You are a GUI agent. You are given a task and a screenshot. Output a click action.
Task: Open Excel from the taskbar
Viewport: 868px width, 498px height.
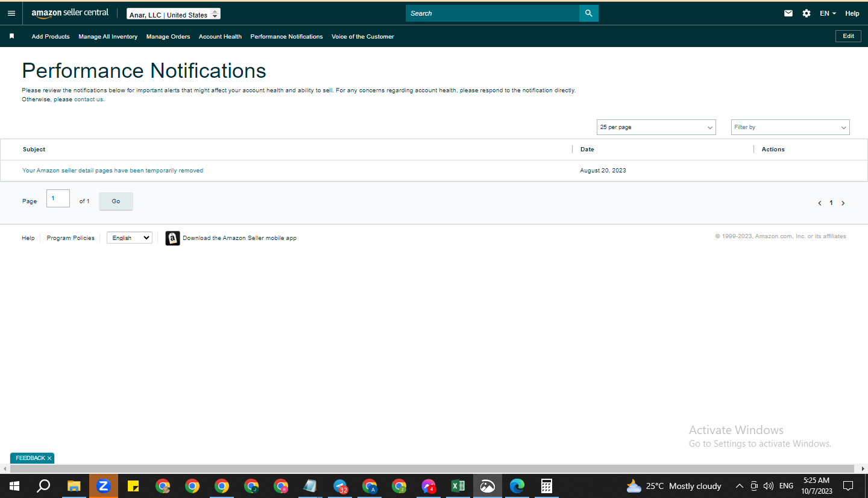[x=458, y=486]
